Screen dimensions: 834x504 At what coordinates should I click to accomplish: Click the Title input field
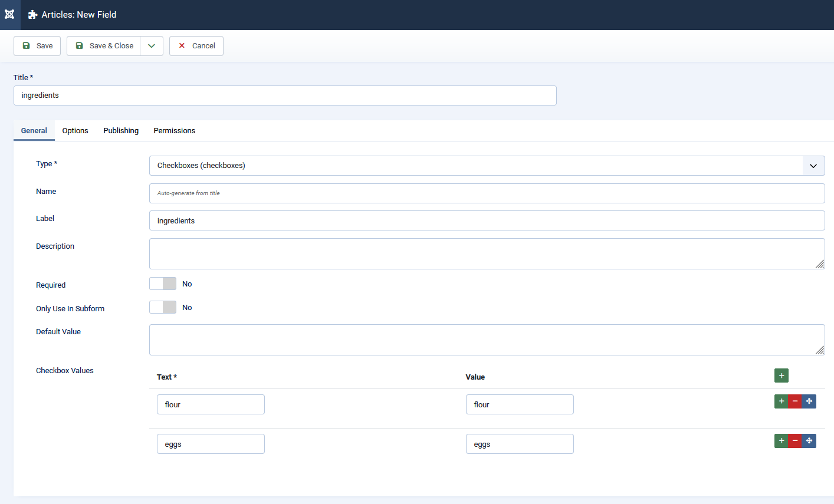(x=285, y=95)
